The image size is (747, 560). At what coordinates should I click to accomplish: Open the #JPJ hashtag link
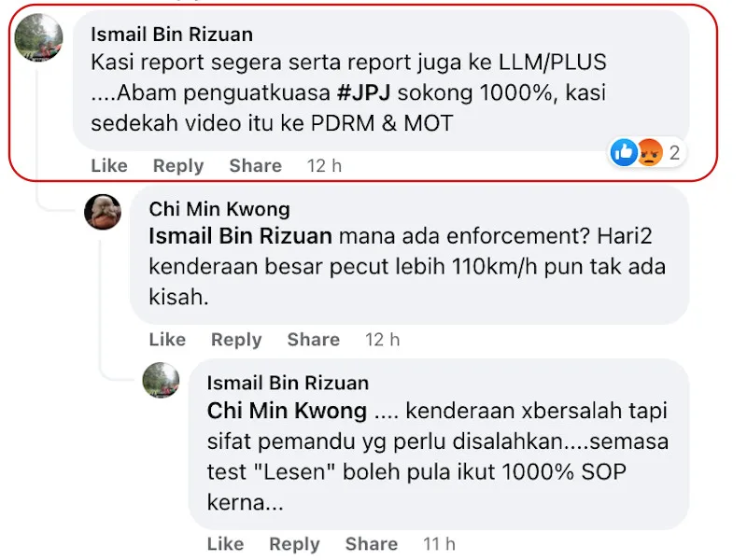click(363, 92)
